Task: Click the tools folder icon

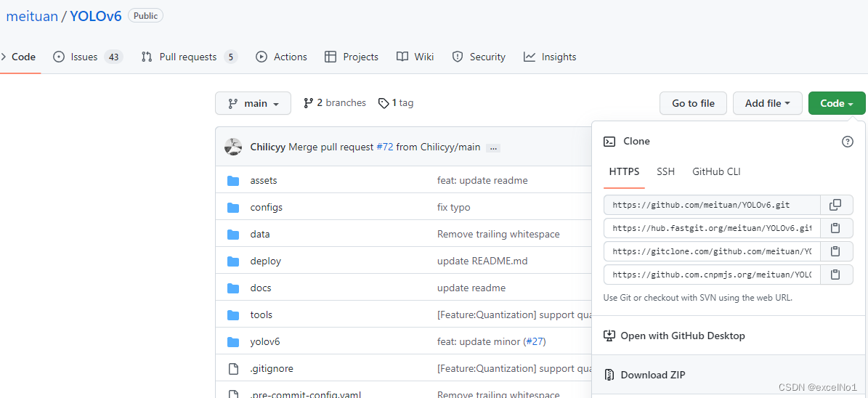Action: 233,315
